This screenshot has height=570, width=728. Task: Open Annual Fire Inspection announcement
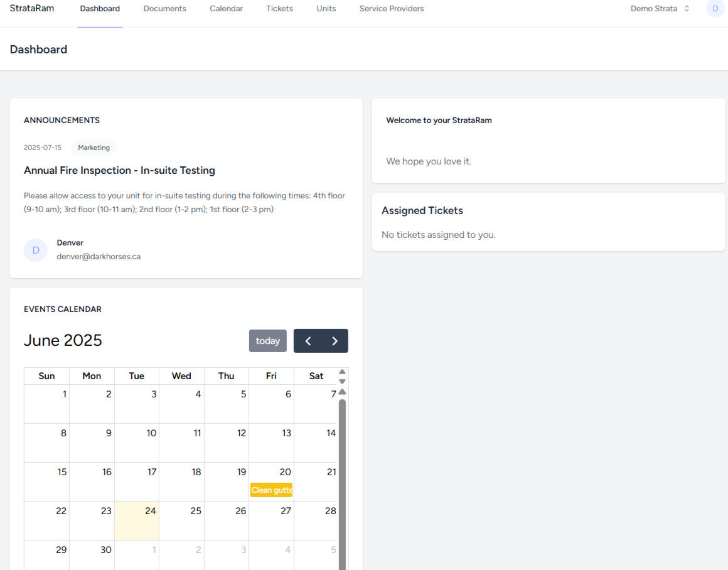point(119,170)
